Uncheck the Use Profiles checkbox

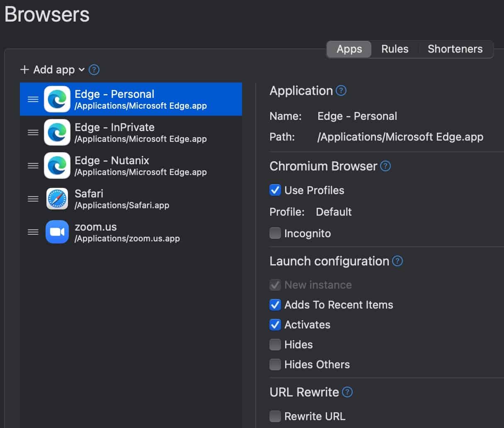tap(275, 190)
